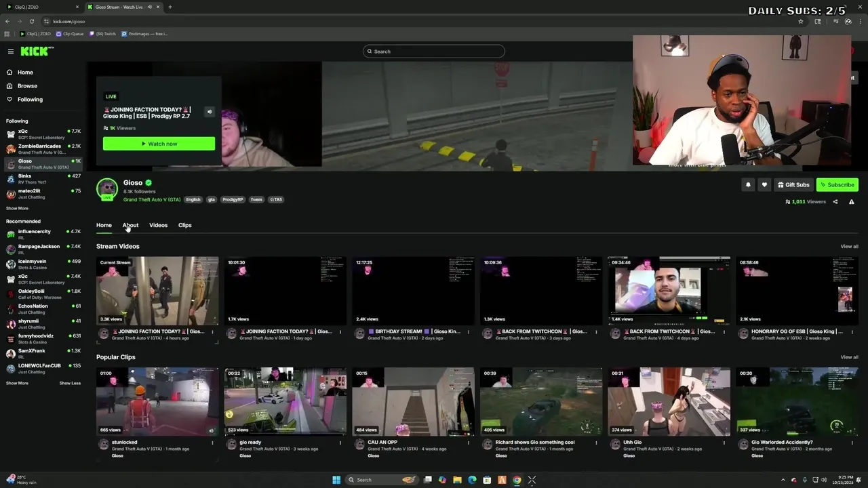Click the green Subscribe button
Screen dimensions: 868x488
(x=837, y=184)
